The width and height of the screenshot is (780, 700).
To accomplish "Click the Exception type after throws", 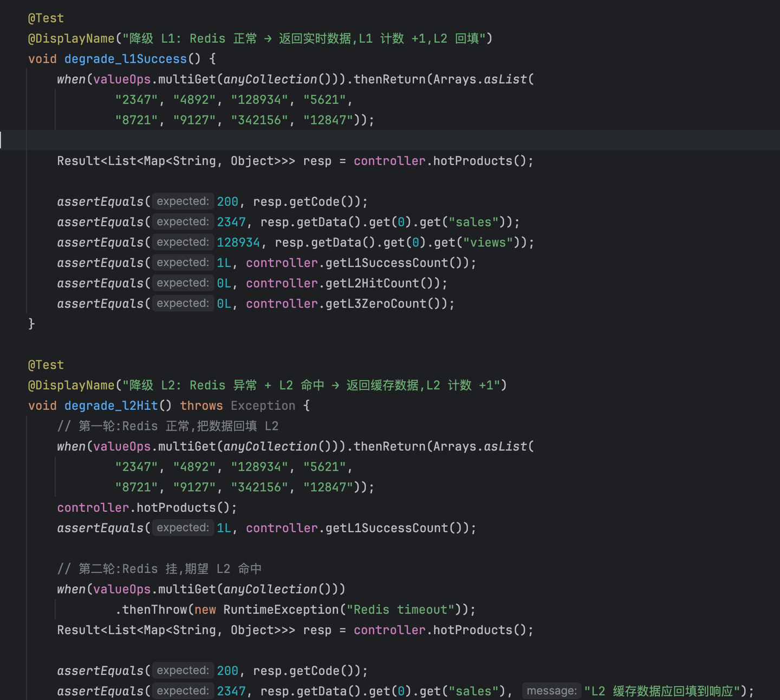I will pos(263,406).
